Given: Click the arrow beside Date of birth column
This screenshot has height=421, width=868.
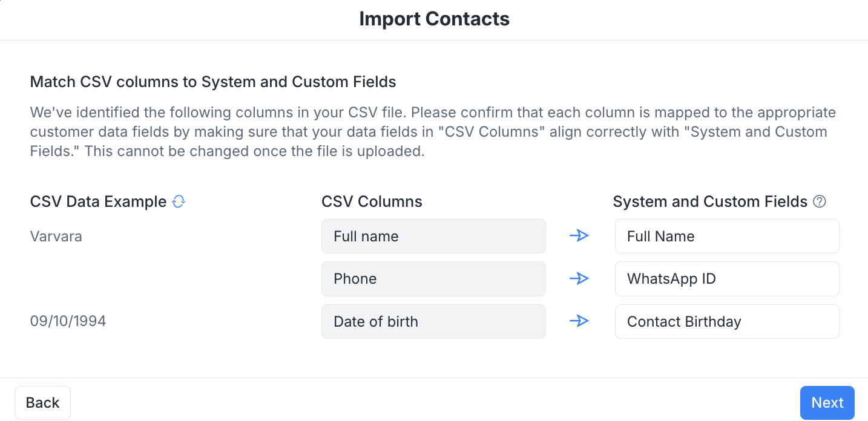Looking at the screenshot, I should (x=579, y=321).
